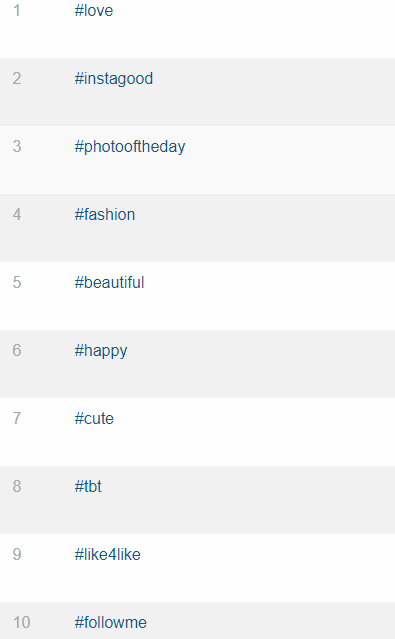Open the #cute hashtag link
395x639 pixels.
click(94, 419)
